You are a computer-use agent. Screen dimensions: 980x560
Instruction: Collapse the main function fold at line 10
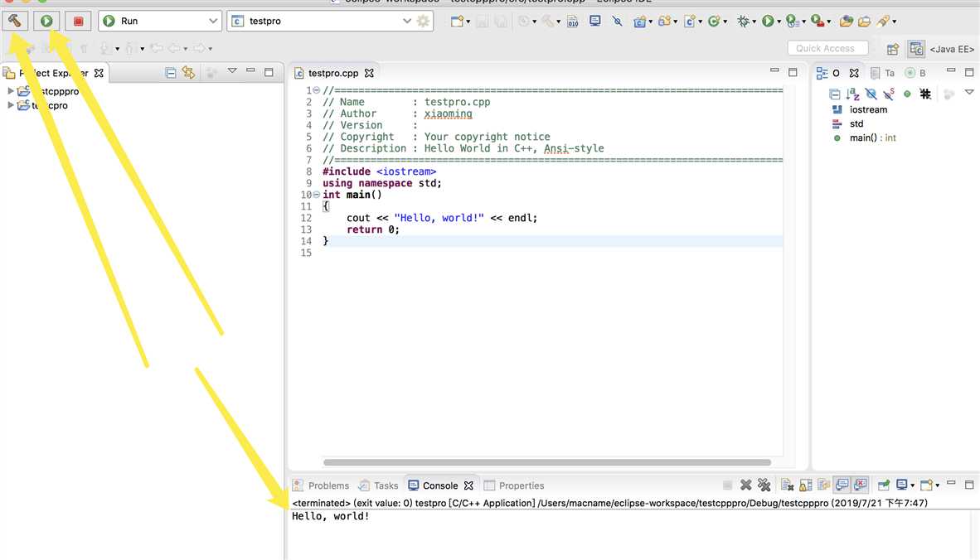pos(316,195)
